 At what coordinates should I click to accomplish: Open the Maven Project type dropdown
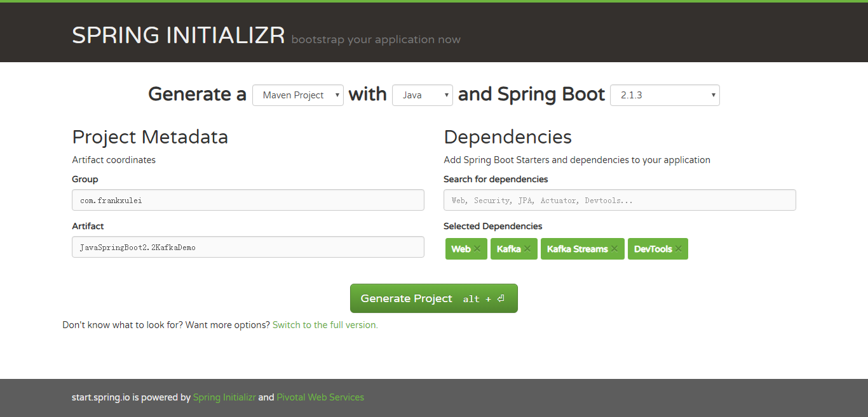click(x=298, y=95)
